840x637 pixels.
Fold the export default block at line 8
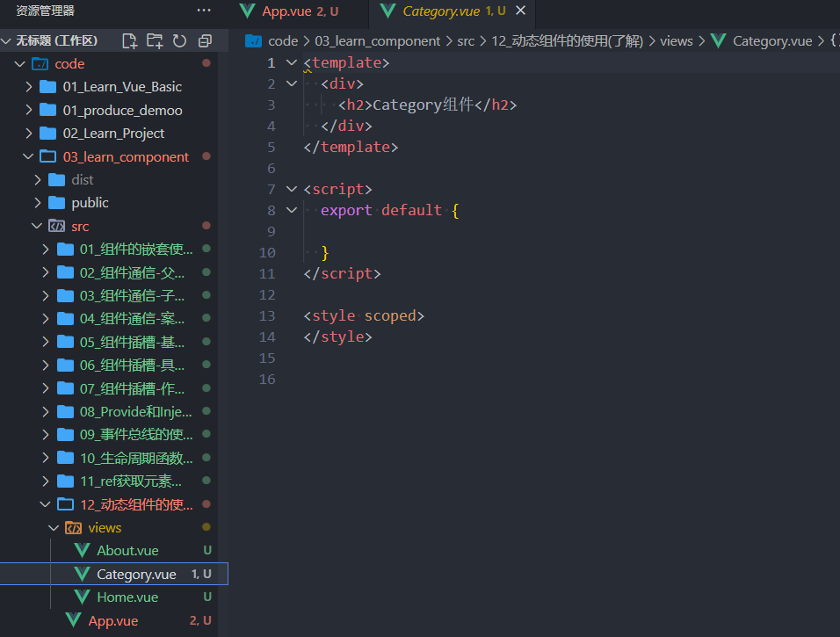click(292, 210)
